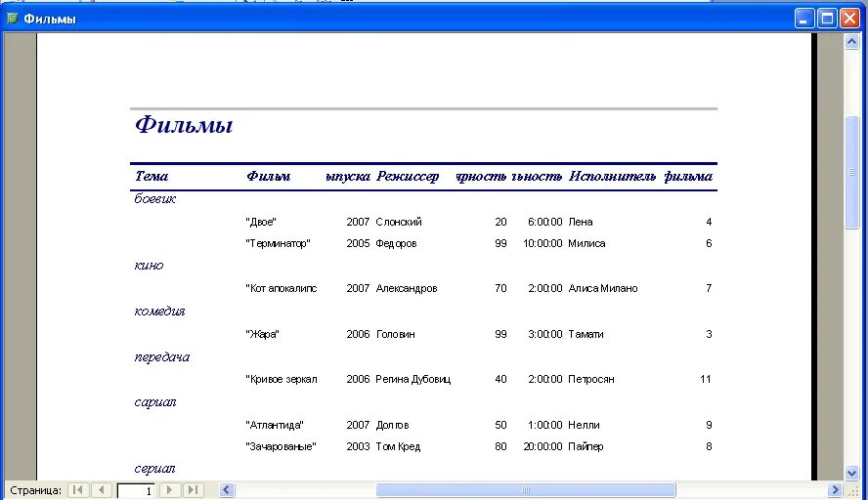The height and width of the screenshot is (500, 868).
Task: Click the duration value 20:00:00
Action: tap(542, 447)
